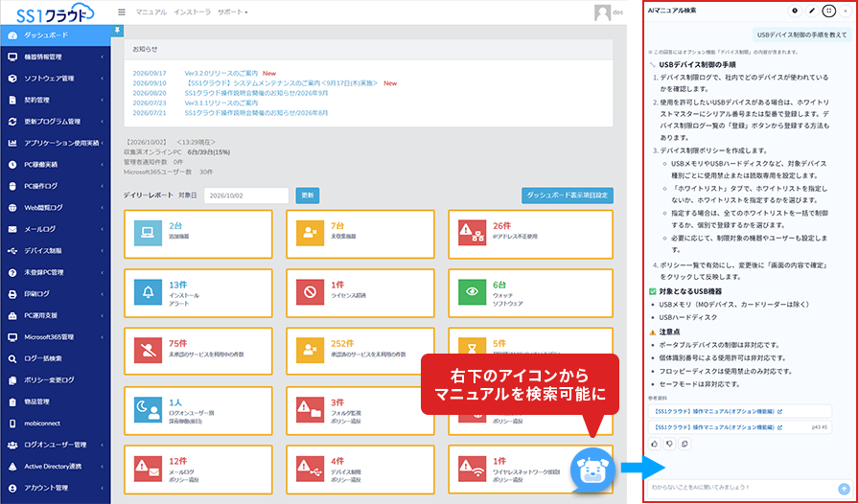Expand アプリケーション使用実績 sidebar chevron
The image size is (858, 504).
point(103,143)
